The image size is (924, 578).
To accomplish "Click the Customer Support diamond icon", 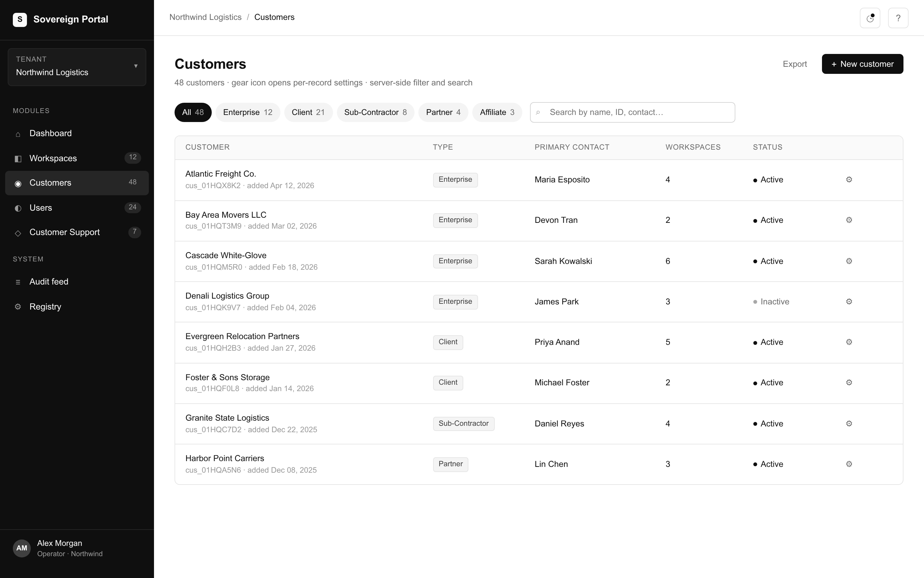I will [18, 233].
